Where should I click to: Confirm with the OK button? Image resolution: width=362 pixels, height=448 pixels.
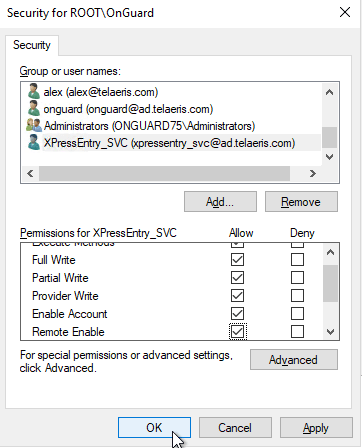154,427
